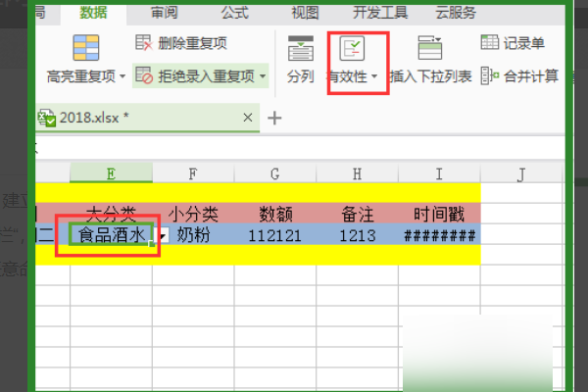
Task: Select the 删除重复项 button label
Action: click(x=192, y=43)
